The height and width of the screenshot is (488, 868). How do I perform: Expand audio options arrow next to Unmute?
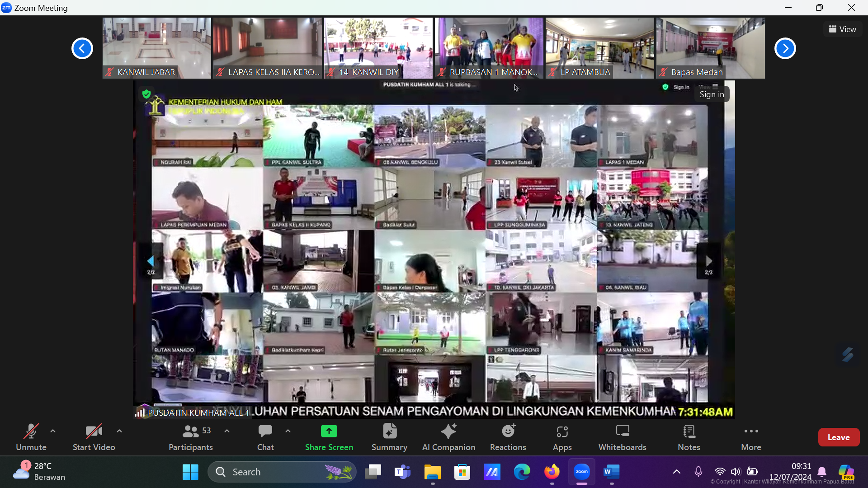point(53,431)
